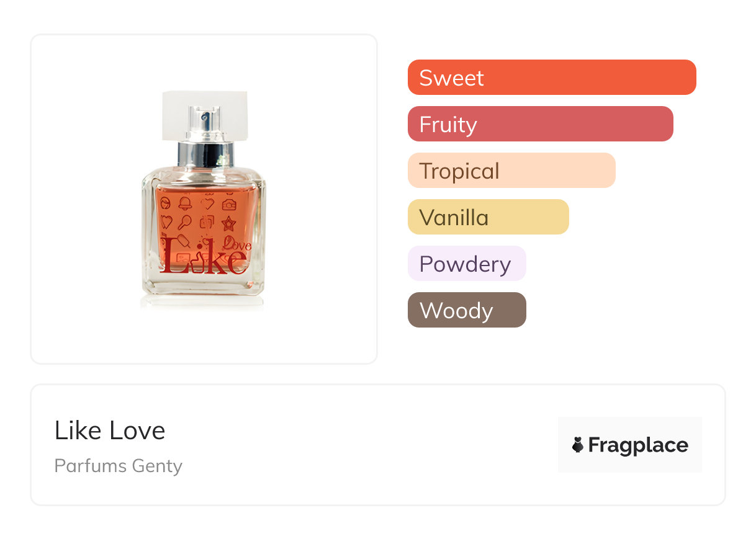
Task: Click the Powdery accord bar
Action: click(x=466, y=264)
